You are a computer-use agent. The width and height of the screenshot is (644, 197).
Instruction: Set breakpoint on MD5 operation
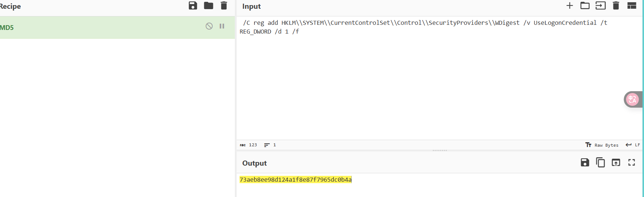pos(222,26)
